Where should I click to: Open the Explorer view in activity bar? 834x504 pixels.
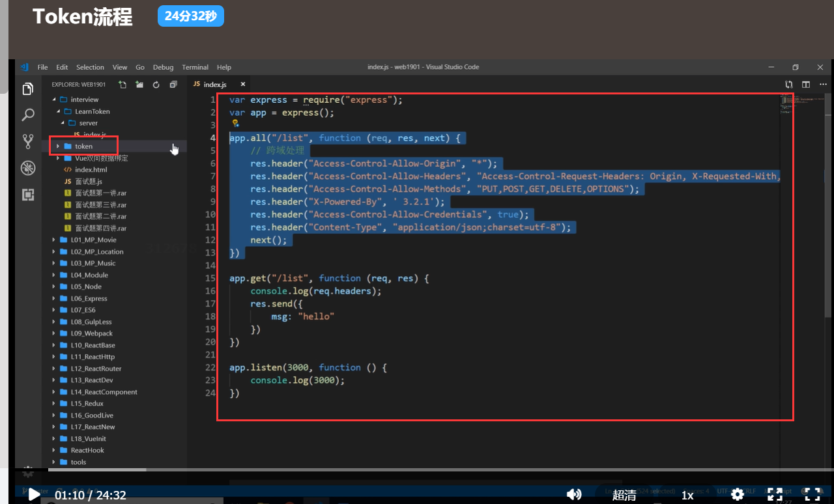point(27,89)
